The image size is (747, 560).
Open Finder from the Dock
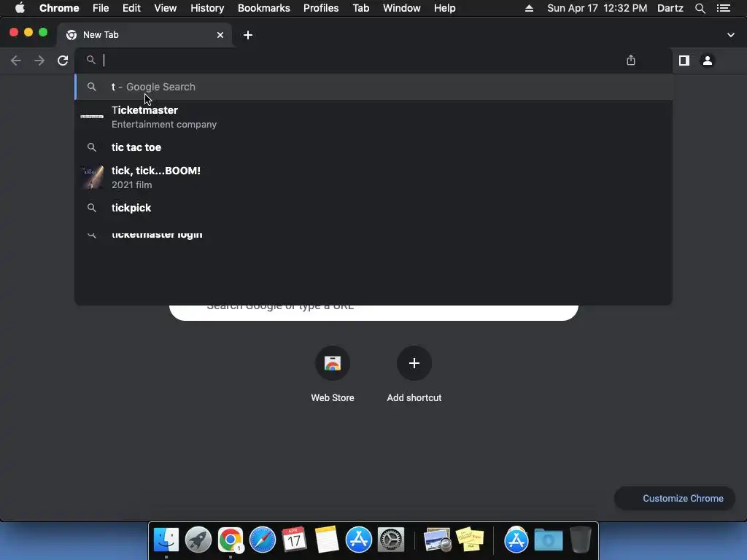166,540
